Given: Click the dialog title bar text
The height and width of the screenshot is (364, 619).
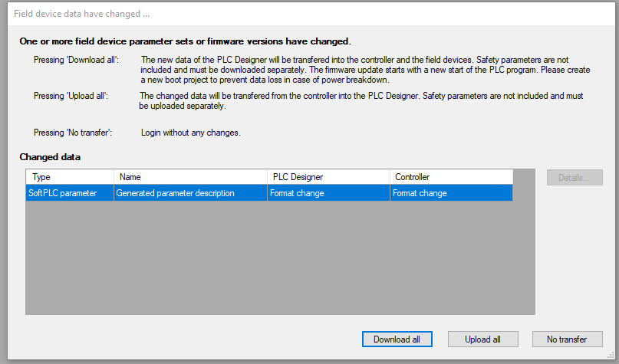Looking at the screenshot, I should click(x=82, y=15).
